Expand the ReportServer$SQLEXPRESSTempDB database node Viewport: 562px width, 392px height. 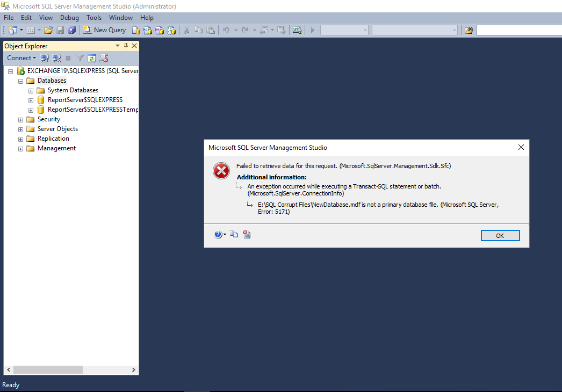tap(31, 110)
